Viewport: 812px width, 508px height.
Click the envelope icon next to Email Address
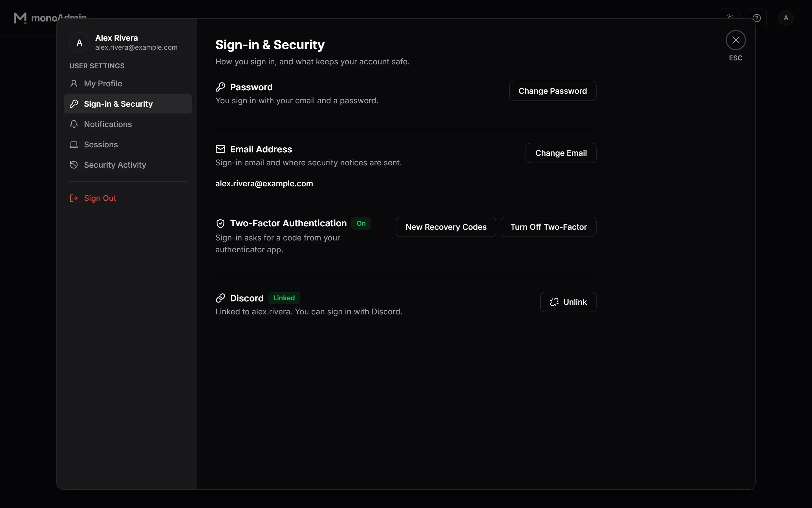[220, 149]
